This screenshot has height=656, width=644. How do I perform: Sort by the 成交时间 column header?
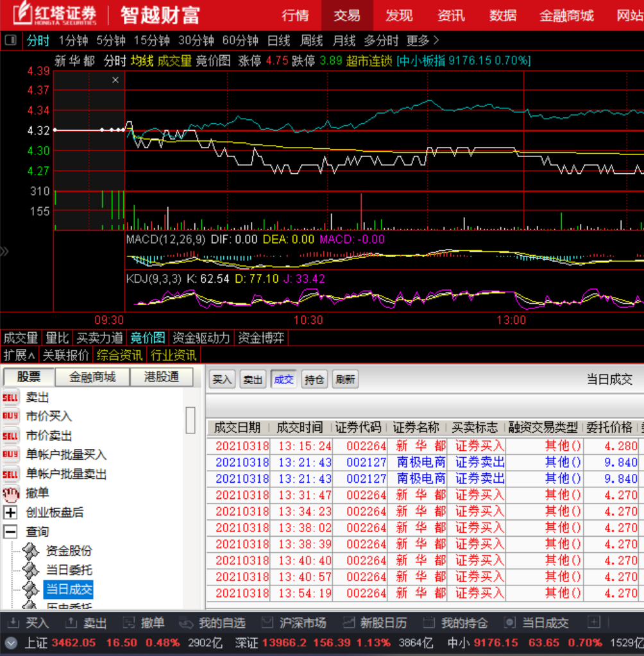coord(300,428)
